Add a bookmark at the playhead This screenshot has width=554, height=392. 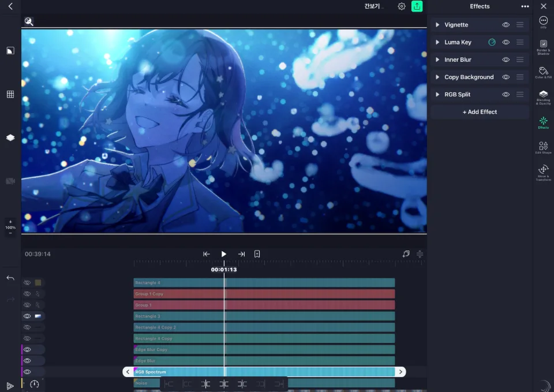(257, 254)
